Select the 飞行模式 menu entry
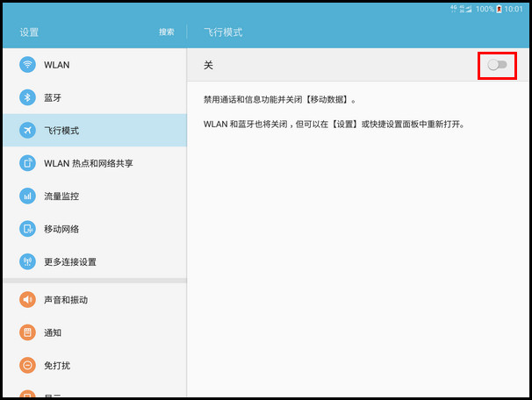The height and width of the screenshot is (400, 532). click(95, 130)
